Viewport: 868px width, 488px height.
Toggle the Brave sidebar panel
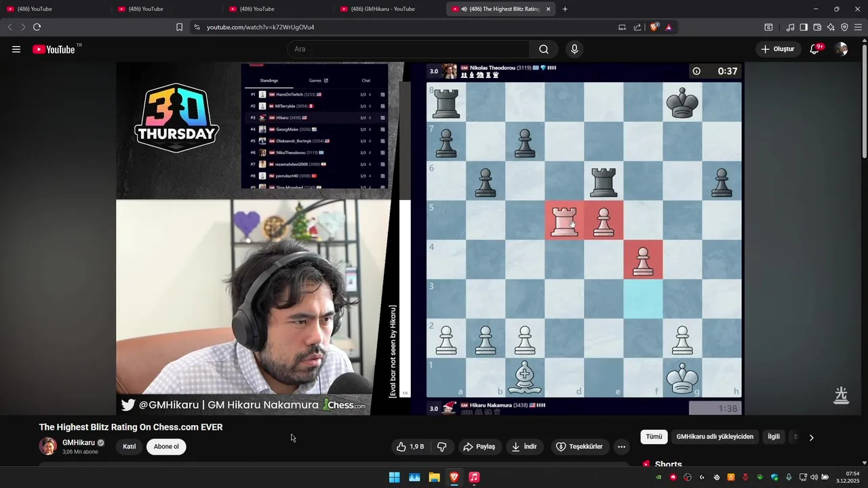(x=804, y=27)
